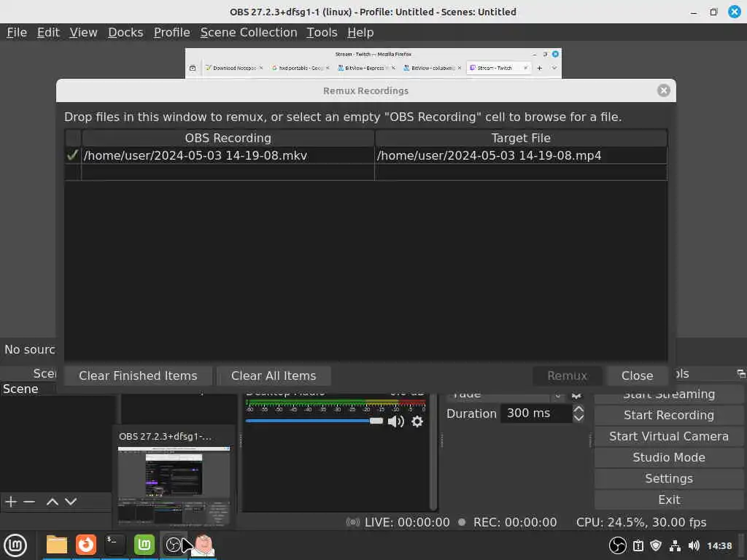
Task: Click the cartoon face taskbar icon
Action: [204, 545]
